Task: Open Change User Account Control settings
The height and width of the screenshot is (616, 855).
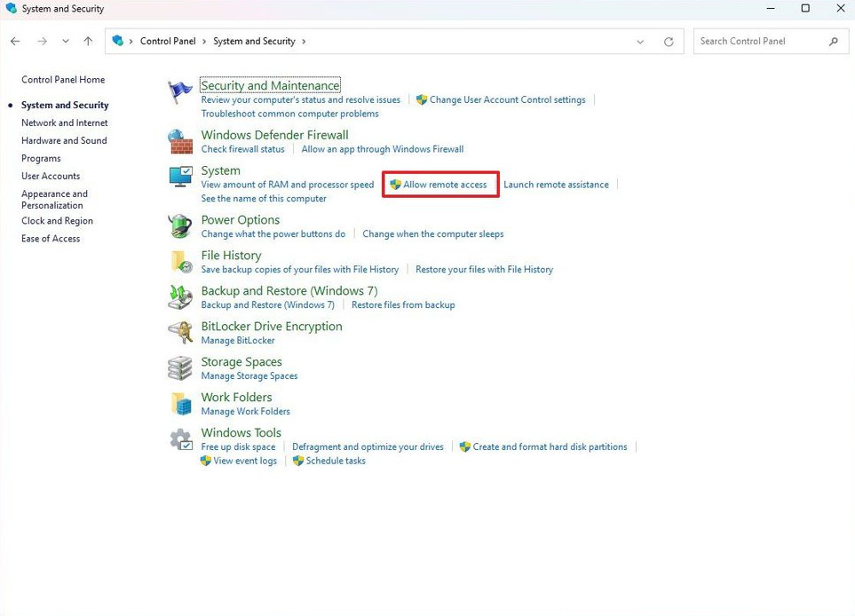Action: click(x=507, y=99)
